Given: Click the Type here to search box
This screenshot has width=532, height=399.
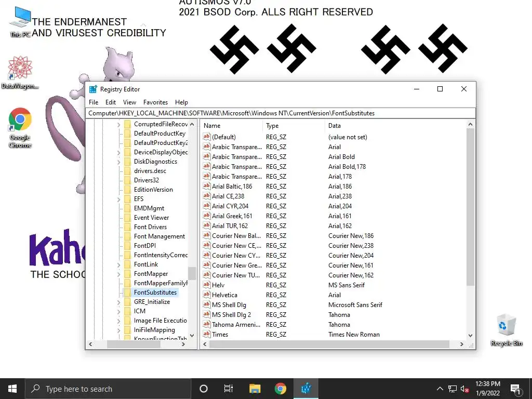Looking at the screenshot, I should (108, 389).
